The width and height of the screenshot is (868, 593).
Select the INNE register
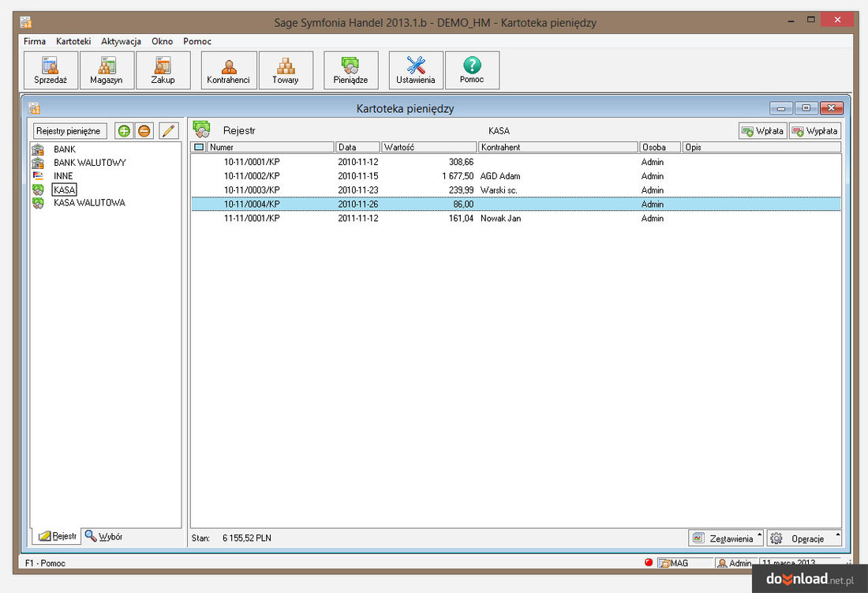pyautogui.click(x=63, y=176)
